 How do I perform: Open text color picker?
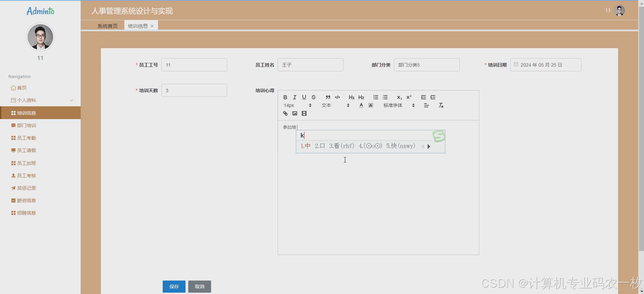[361, 105]
